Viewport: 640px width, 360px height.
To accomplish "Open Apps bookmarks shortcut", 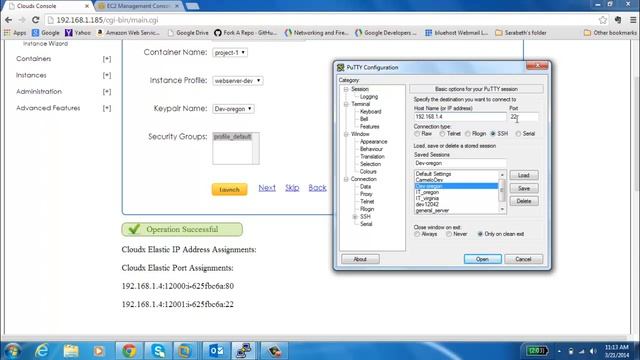I will (15, 33).
